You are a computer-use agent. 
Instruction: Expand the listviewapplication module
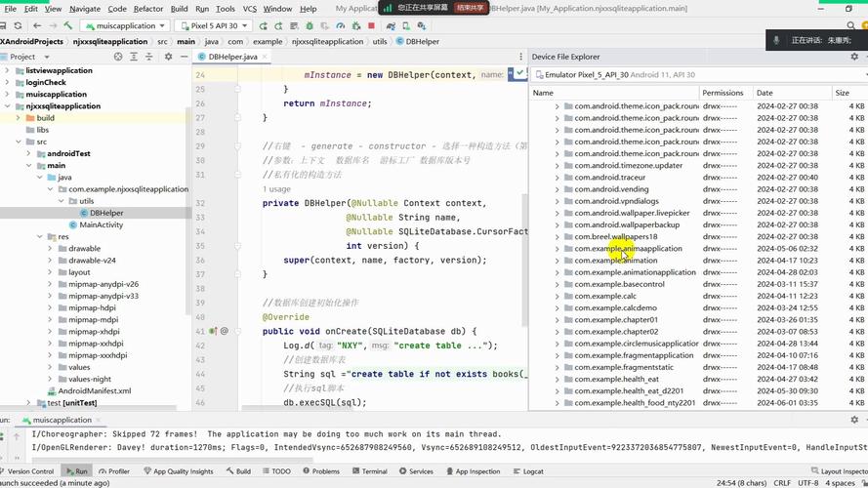point(7,70)
